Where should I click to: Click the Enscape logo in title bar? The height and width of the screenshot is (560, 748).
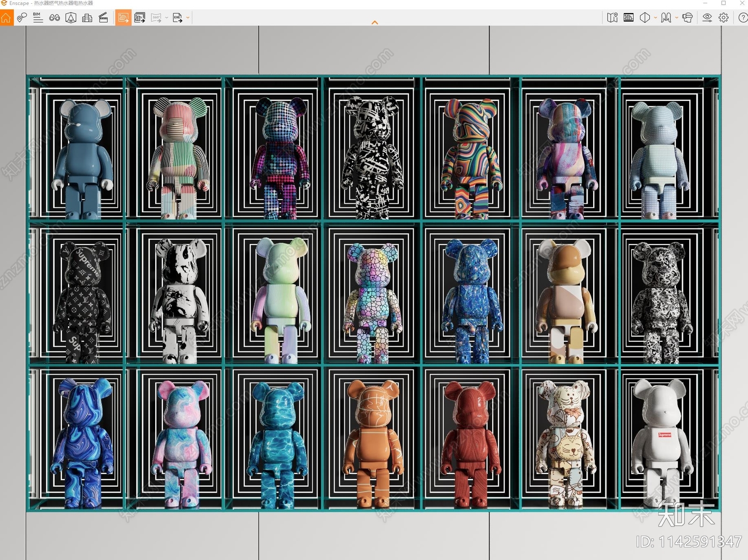point(4,3)
